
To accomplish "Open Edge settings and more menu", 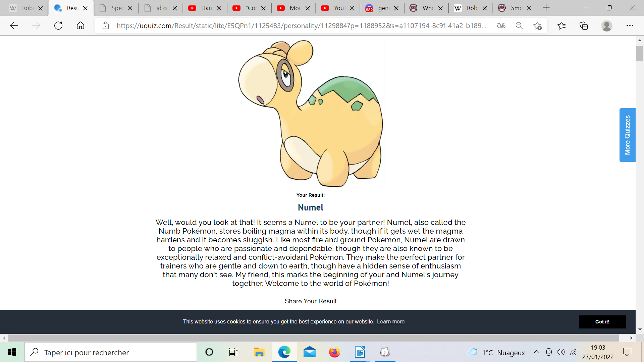I will [x=630, y=25].
